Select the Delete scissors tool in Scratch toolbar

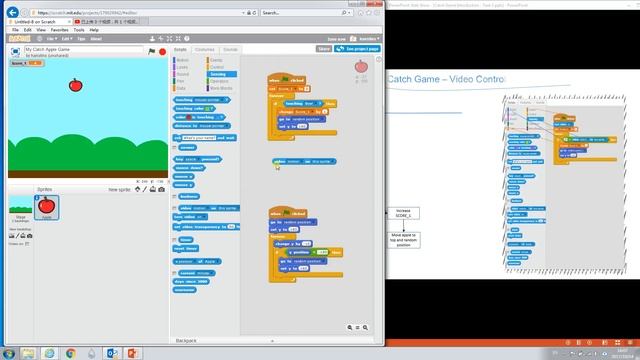161,39
